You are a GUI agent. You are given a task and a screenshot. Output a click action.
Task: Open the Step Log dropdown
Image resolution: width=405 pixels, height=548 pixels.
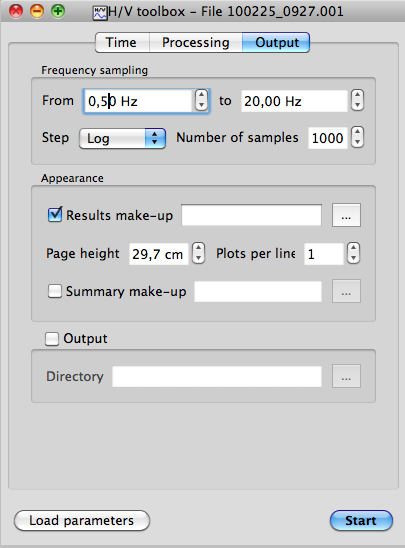click(122, 139)
